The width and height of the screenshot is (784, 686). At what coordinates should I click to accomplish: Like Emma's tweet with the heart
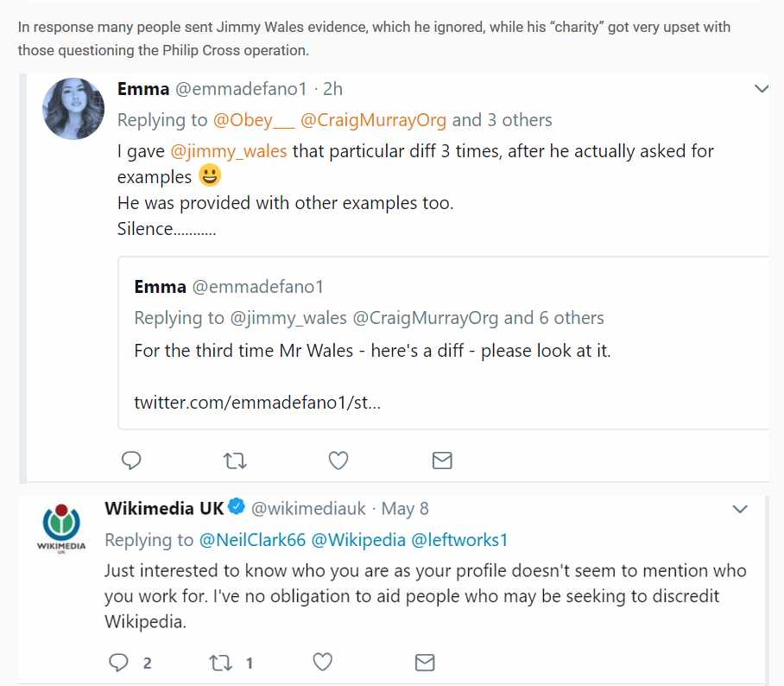pos(338,461)
